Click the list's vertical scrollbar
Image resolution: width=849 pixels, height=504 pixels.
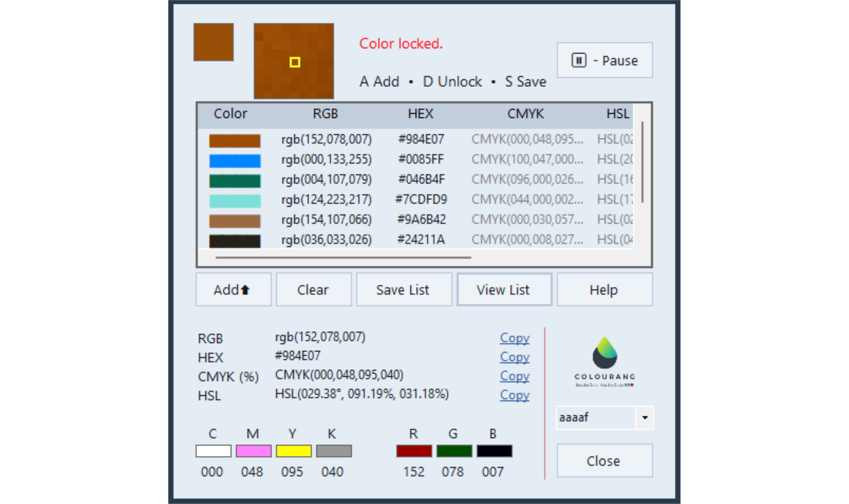coord(642,162)
